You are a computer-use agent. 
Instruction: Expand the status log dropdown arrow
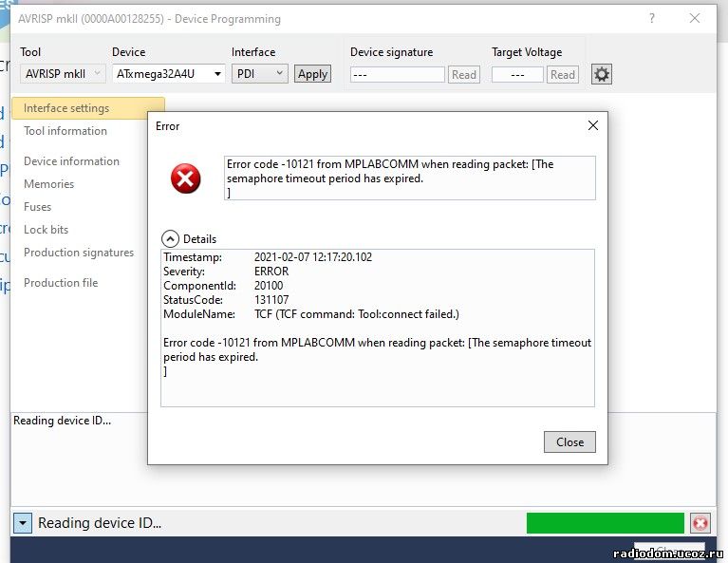point(22,523)
